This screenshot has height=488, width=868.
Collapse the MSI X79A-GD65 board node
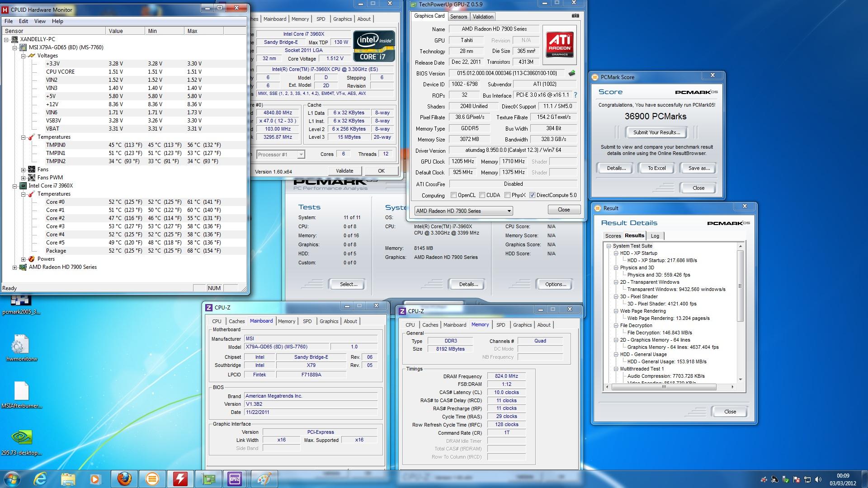point(15,47)
